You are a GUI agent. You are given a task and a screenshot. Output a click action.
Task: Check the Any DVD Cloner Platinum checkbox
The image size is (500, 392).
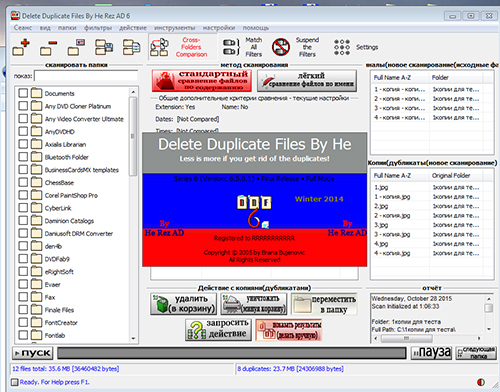click(23, 106)
